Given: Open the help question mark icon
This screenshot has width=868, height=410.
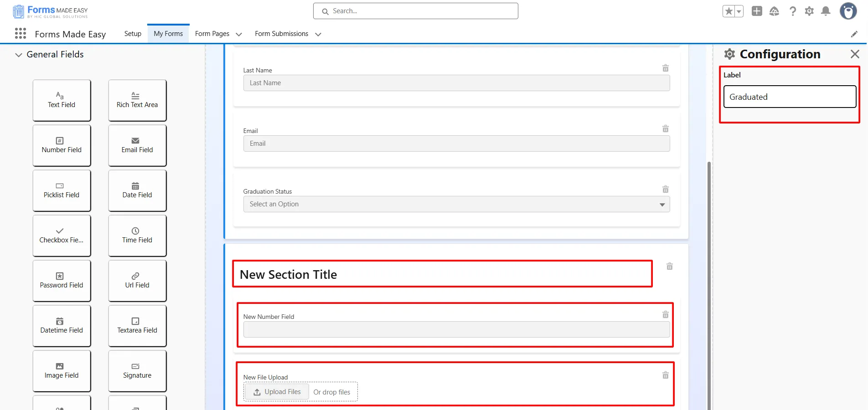Looking at the screenshot, I should [x=793, y=11].
